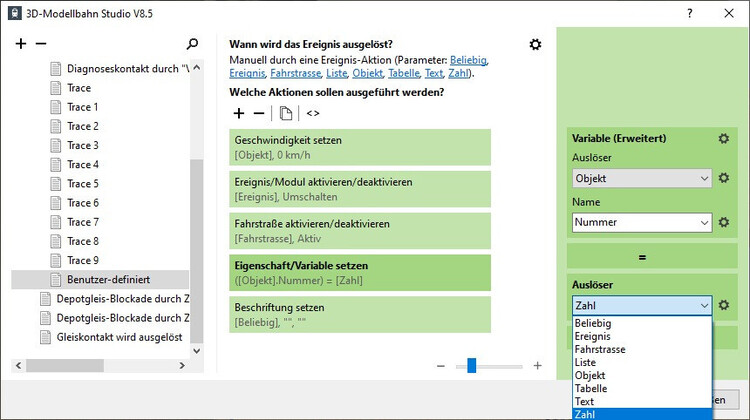Open event trigger settings gear

(x=535, y=45)
